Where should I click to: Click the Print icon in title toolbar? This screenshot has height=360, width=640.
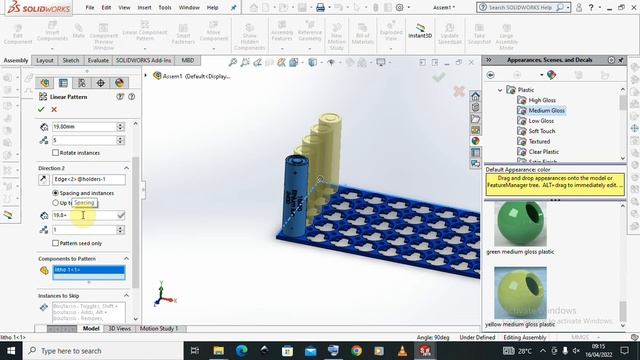(x=320, y=7)
